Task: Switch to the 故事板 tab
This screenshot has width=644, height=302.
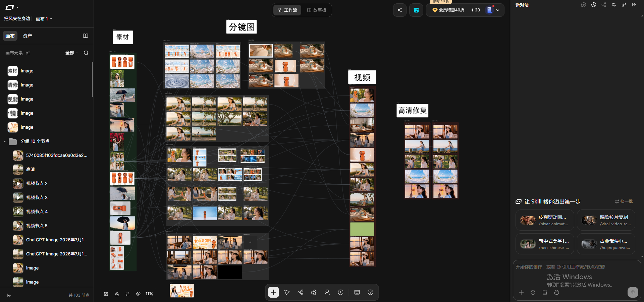Action: click(x=317, y=10)
